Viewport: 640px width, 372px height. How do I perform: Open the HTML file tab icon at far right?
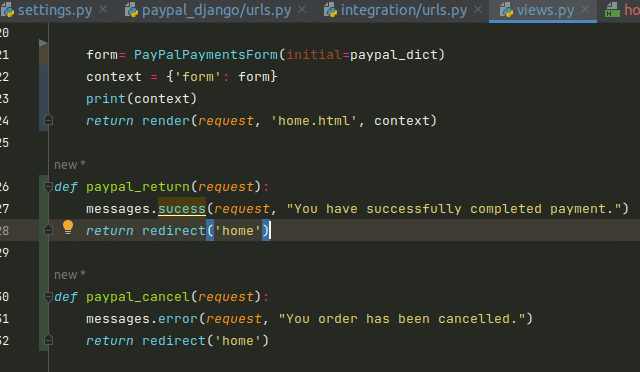point(612,10)
